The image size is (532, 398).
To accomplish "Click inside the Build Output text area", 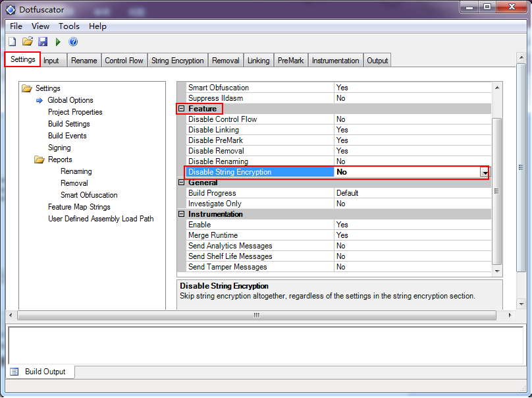I will 265,346.
